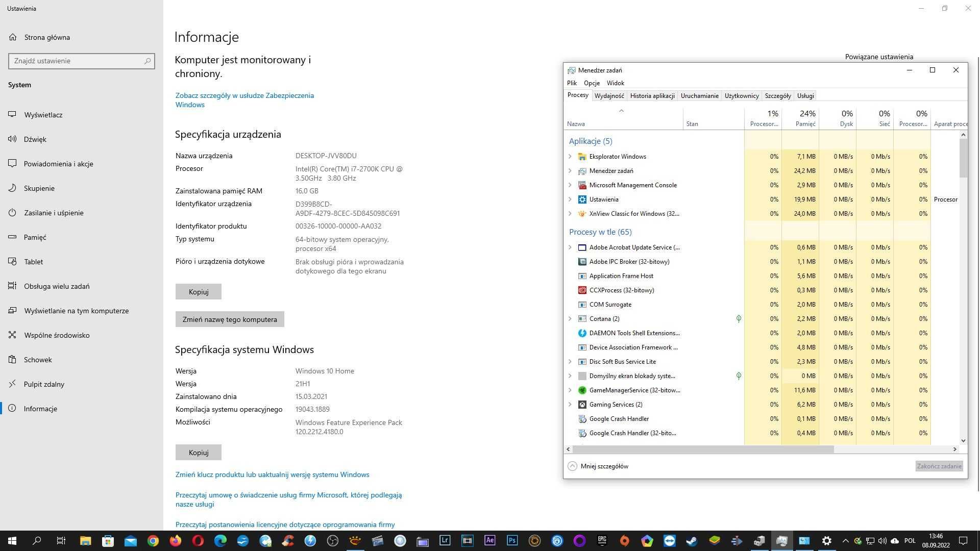The height and width of the screenshot is (551, 980).
Task: Expand Menedżer zadań process row
Action: (570, 171)
